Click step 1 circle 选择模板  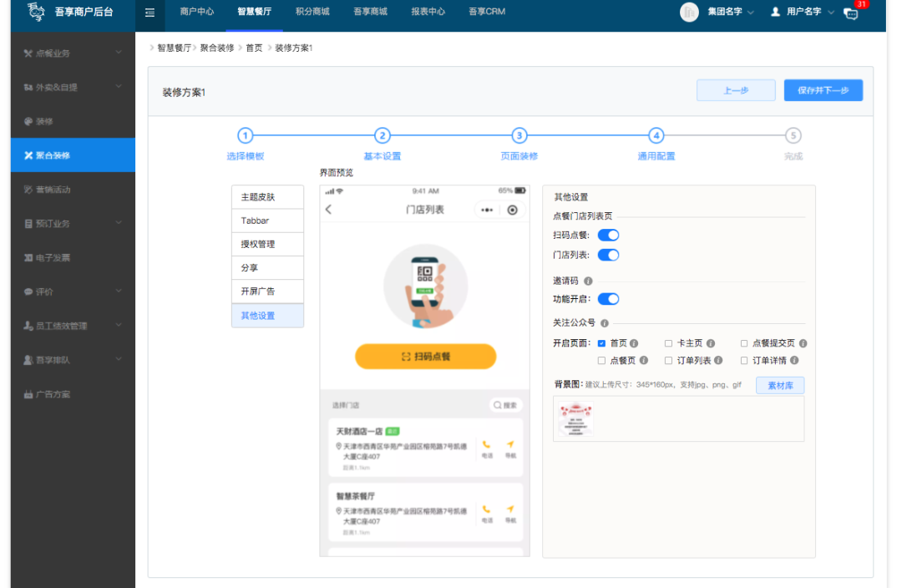pos(245,136)
